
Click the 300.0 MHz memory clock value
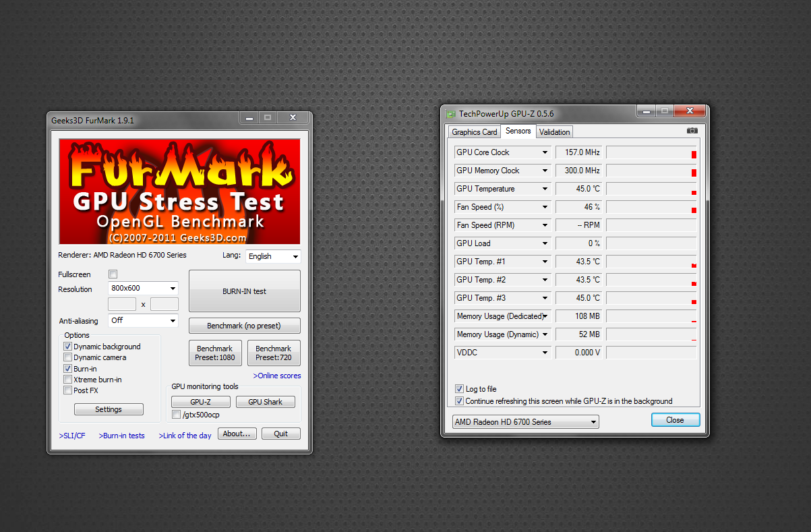pos(579,171)
